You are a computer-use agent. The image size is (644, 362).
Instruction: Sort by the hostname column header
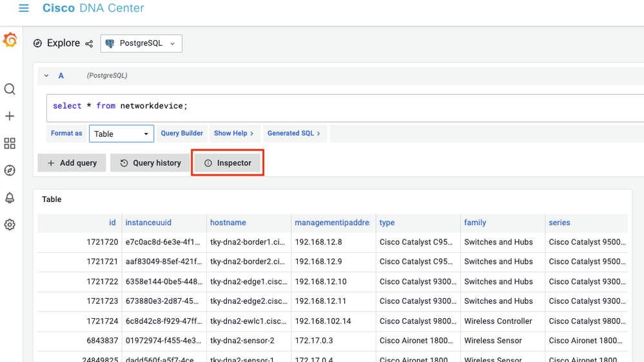228,223
